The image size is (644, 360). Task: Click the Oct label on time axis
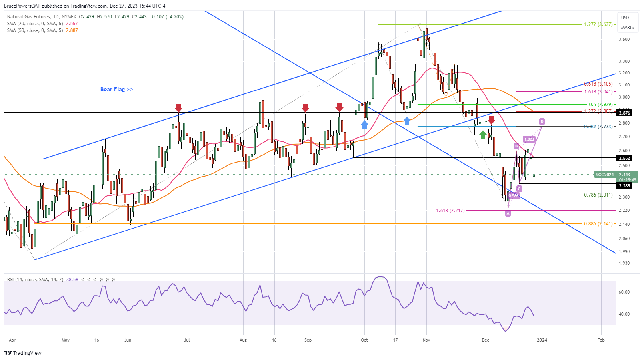(364, 340)
